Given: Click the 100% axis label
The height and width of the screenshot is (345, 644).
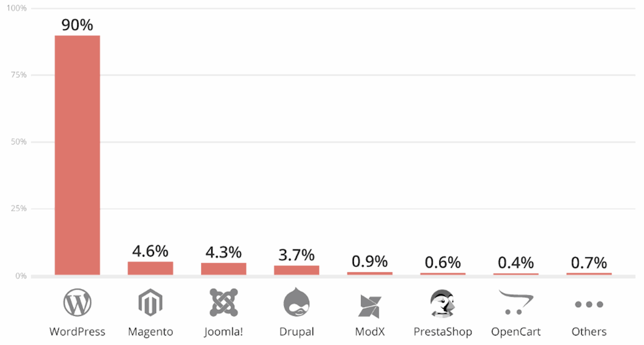Looking at the screenshot, I should pyautogui.click(x=17, y=8).
